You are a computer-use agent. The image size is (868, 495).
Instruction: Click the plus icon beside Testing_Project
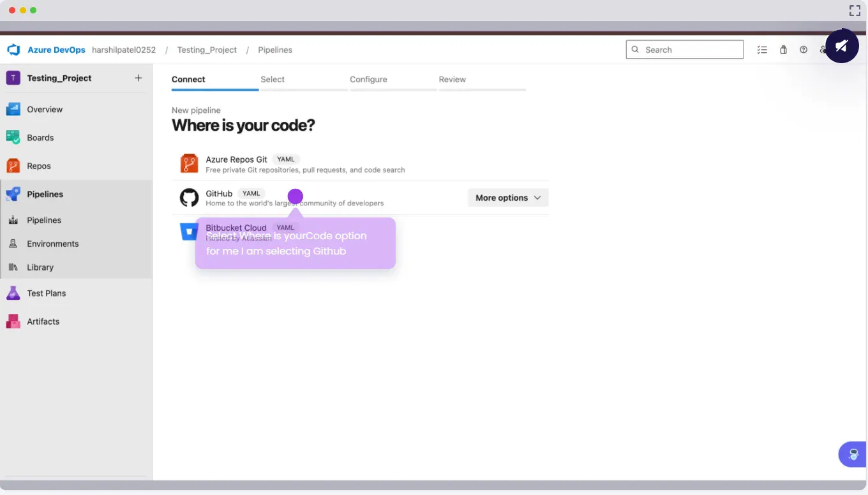[x=138, y=78]
